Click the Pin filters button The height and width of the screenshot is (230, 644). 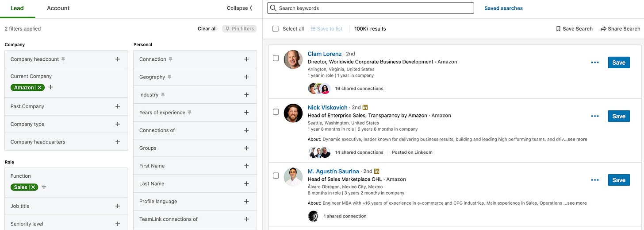pyautogui.click(x=239, y=28)
